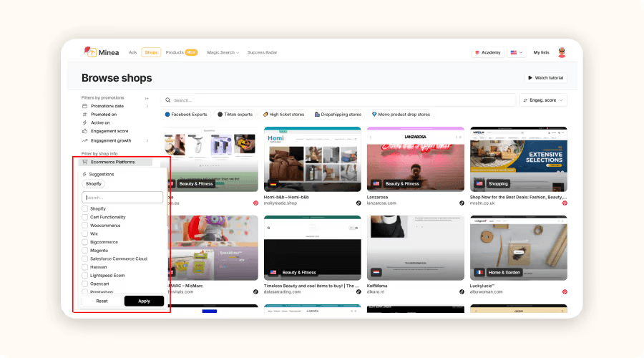Click the platform icon beside dalasatrading.com
Viewport: 644px width, 358px height.
pos(358,292)
